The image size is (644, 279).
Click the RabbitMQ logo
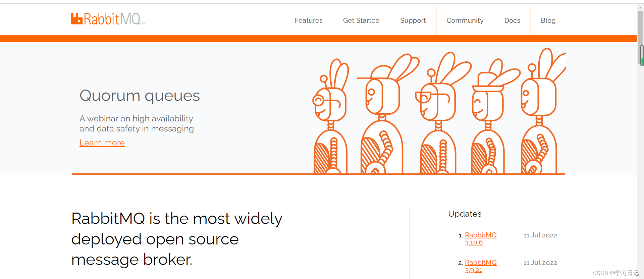pos(108,19)
